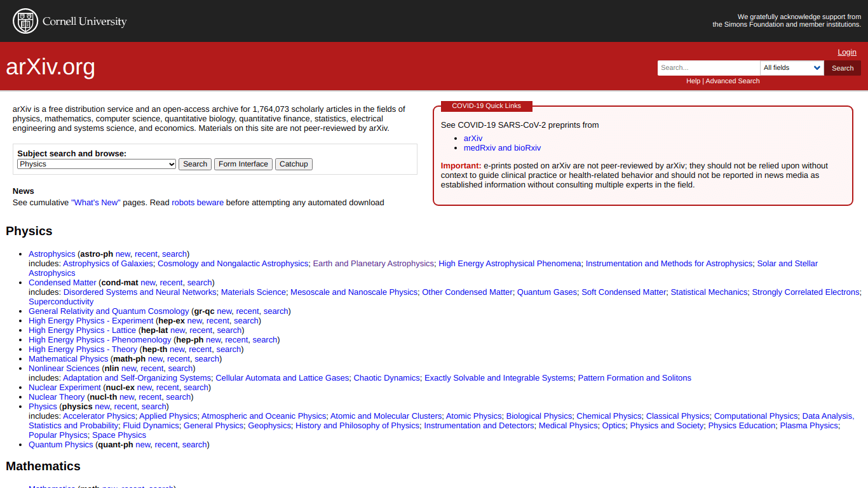Viewport: 868px width, 488px height.
Task: Open the Nuclear Experiment category
Action: (65, 388)
